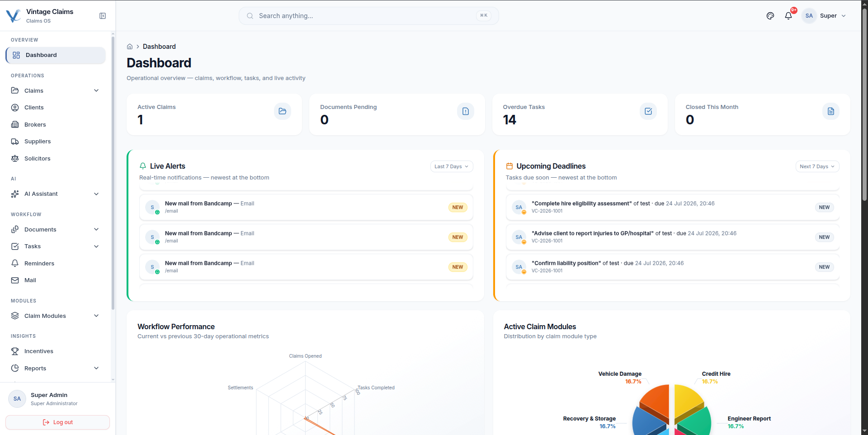
Task: Click the Documents copy icon in sidebar
Action: pos(15,229)
